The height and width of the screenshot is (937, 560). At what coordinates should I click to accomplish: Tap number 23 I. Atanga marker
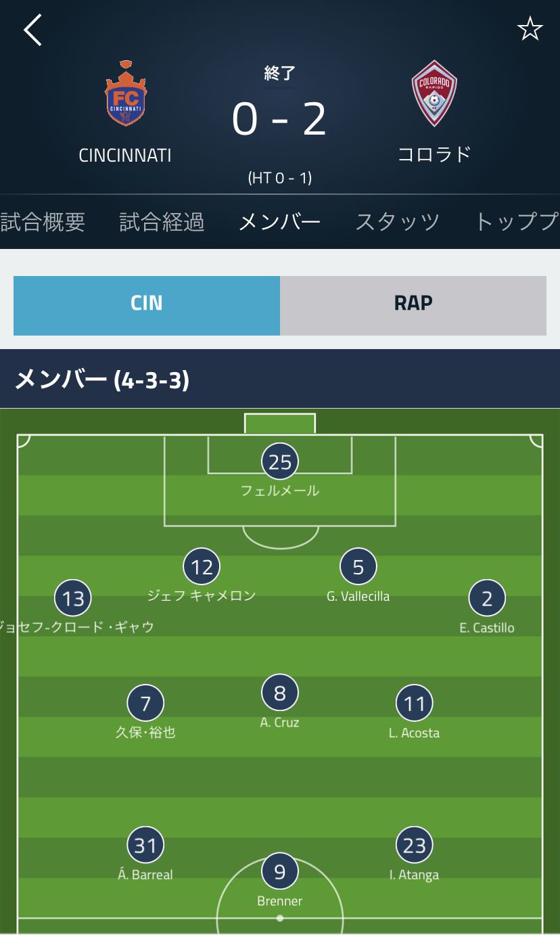(414, 846)
